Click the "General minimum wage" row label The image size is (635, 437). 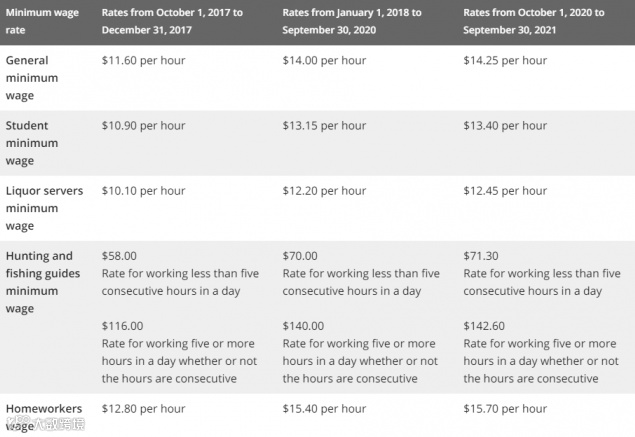coord(32,78)
